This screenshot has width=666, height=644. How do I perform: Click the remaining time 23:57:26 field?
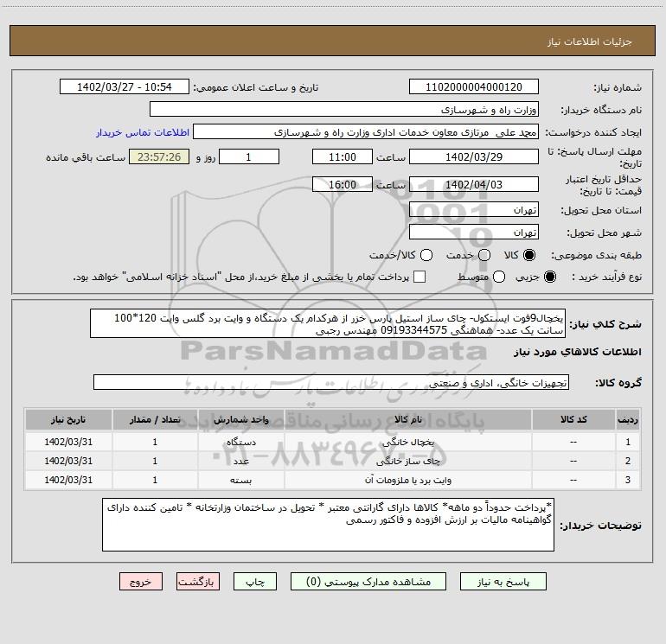pyautogui.click(x=159, y=156)
